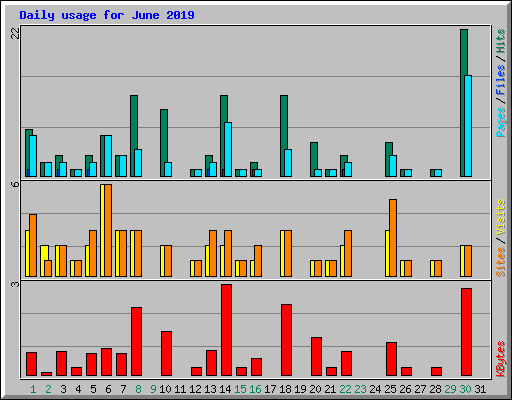Click the tall green Hits bar for day 30

point(463,103)
